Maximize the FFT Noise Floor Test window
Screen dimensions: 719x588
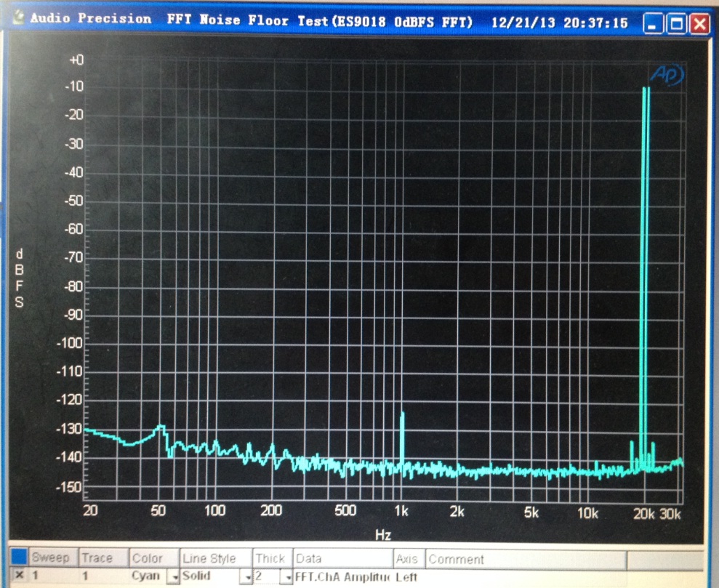677,23
